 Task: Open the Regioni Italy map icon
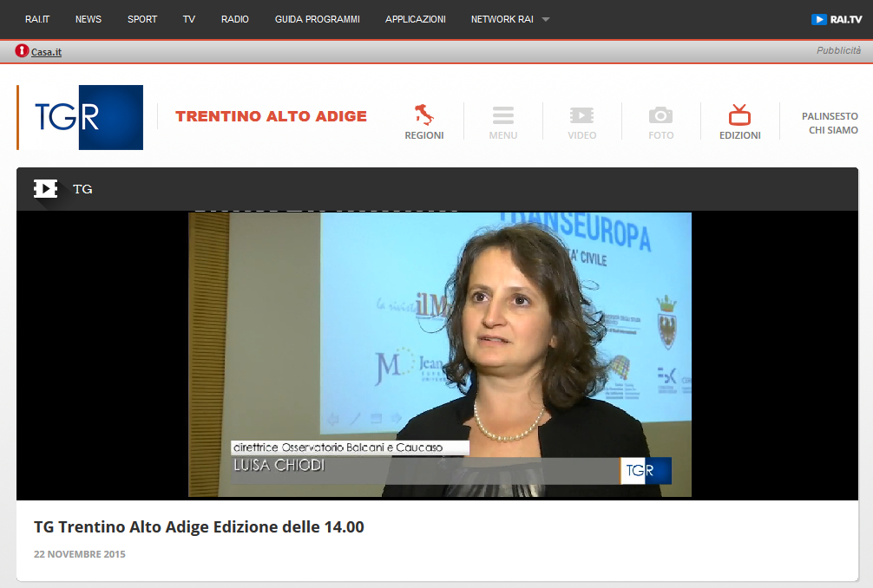point(423,114)
